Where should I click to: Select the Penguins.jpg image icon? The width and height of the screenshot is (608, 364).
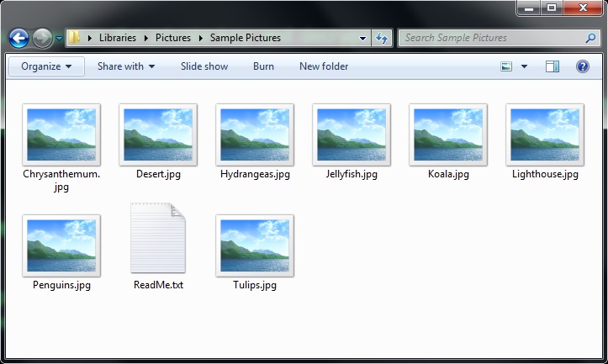tap(61, 245)
